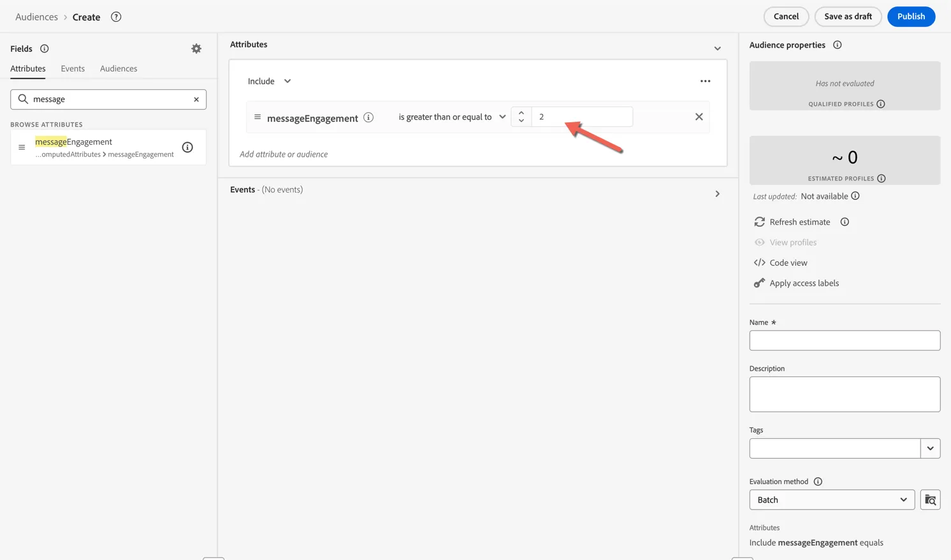Screen dimensions: 951x560
Task: Open the help icon beside Create
Action: tap(116, 17)
